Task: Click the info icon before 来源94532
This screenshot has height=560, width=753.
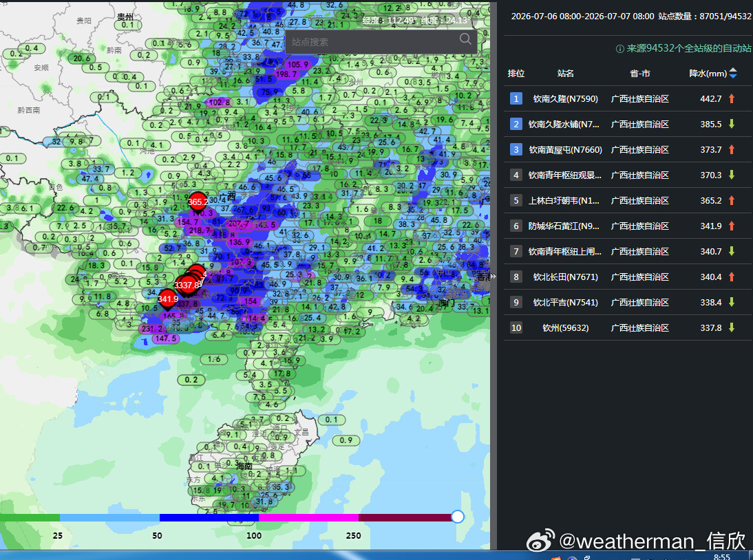Action: [619, 49]
